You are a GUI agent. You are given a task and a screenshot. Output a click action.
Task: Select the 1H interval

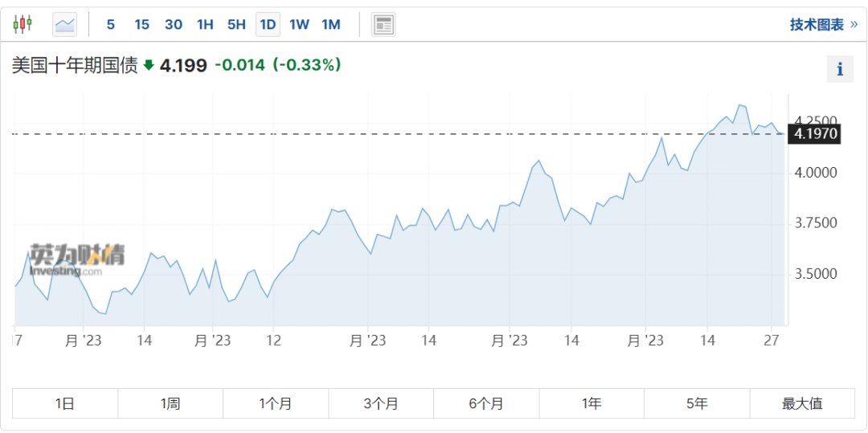coord(205,24)
